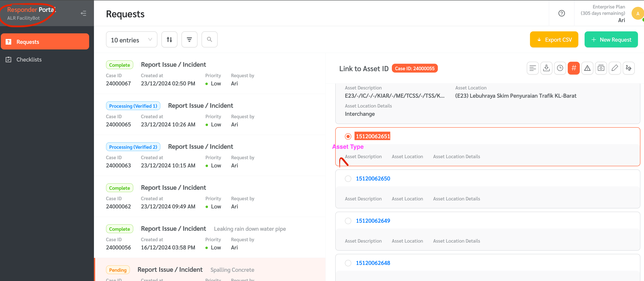Viewport: 644px width, 281px height.
Task: Click the Pending status badge
Action: pos(118,270)
